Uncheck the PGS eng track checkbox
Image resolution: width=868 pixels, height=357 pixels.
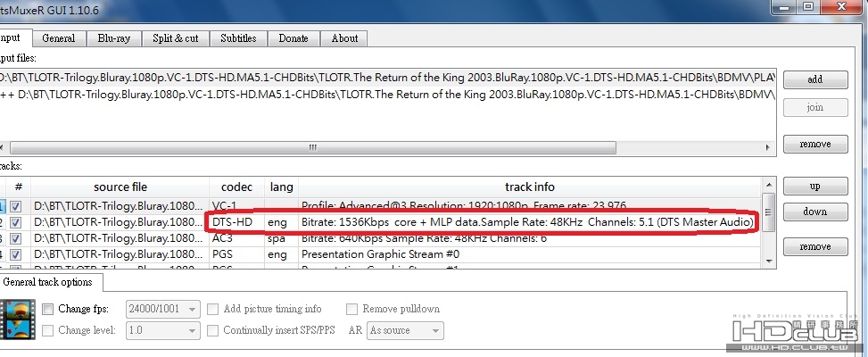tap(16, 254)
